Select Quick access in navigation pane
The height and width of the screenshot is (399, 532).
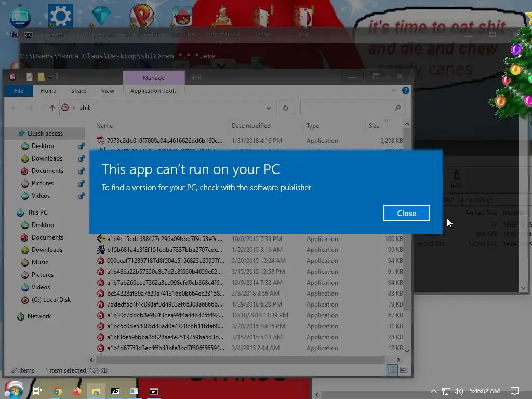coord(45,134)
